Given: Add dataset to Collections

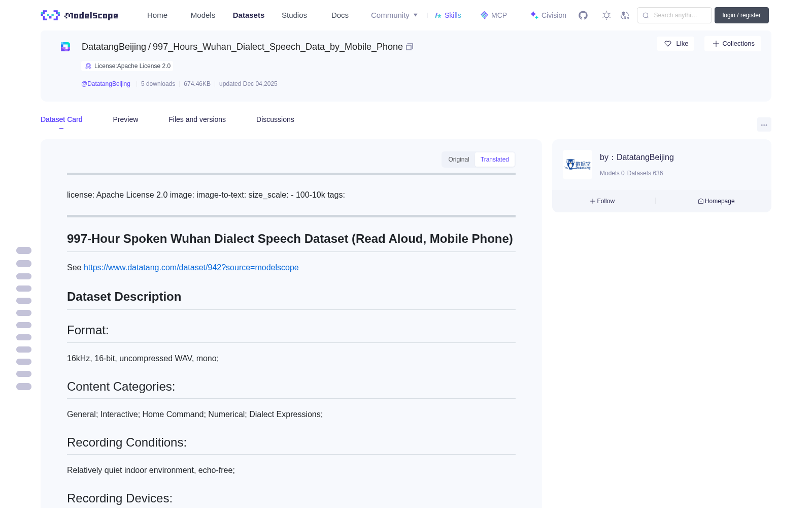Looking at the screenshot, I should (733, 44).
